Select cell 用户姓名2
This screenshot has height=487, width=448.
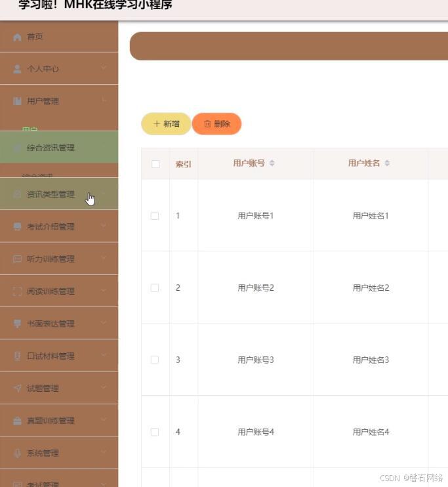click(371, 288)
